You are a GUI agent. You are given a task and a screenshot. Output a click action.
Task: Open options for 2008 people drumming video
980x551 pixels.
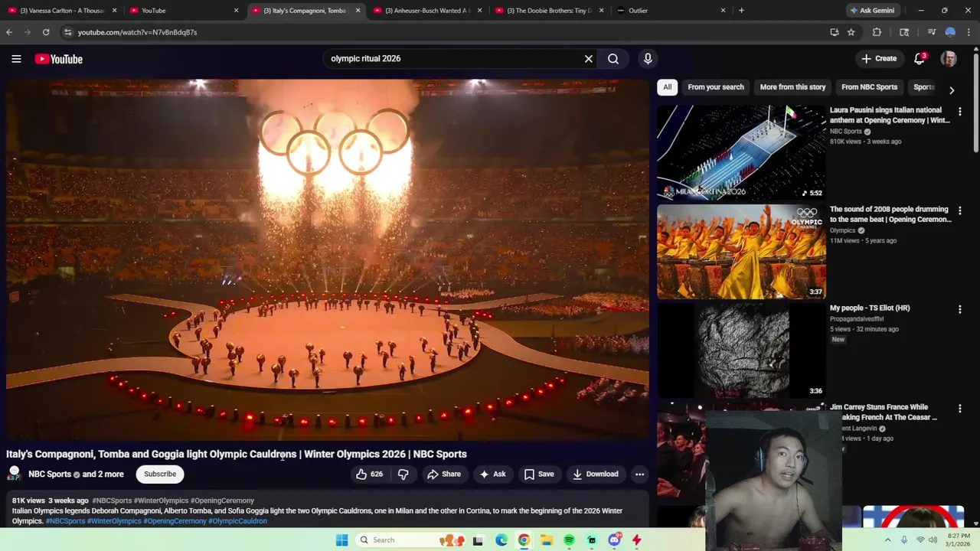click(959, 210)
